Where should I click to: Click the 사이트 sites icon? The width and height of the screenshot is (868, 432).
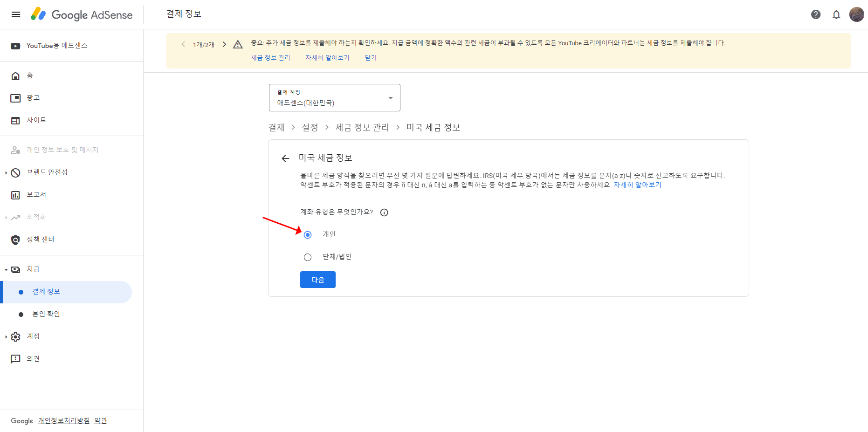click(x=15, y=120)
